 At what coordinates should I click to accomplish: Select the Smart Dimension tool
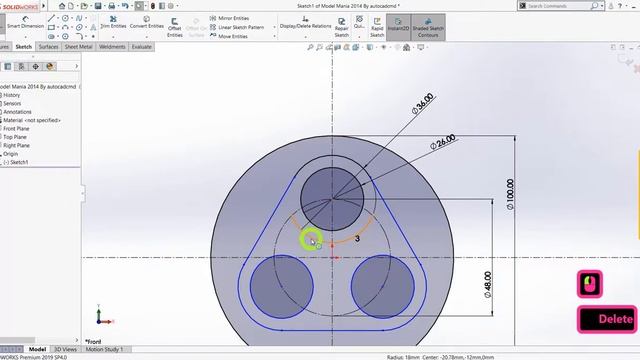click(25, 22)
